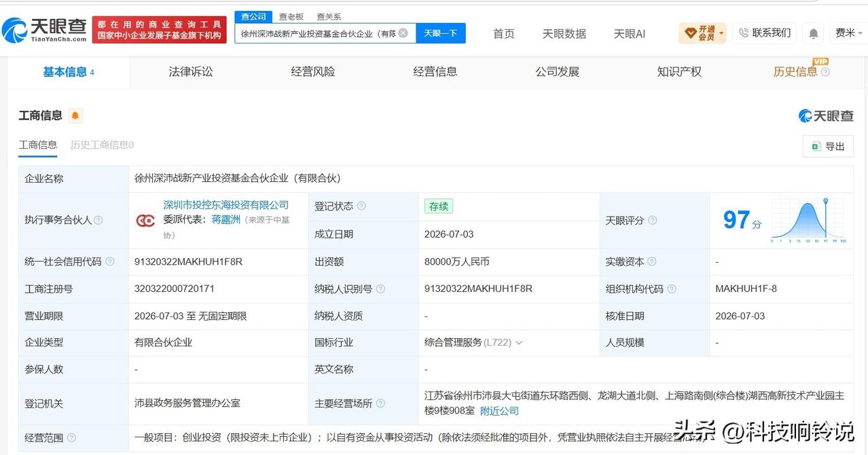Click the help icon beside 天眼评分
This screenshot has height=455, width=868.
click(x=652, y=221)
